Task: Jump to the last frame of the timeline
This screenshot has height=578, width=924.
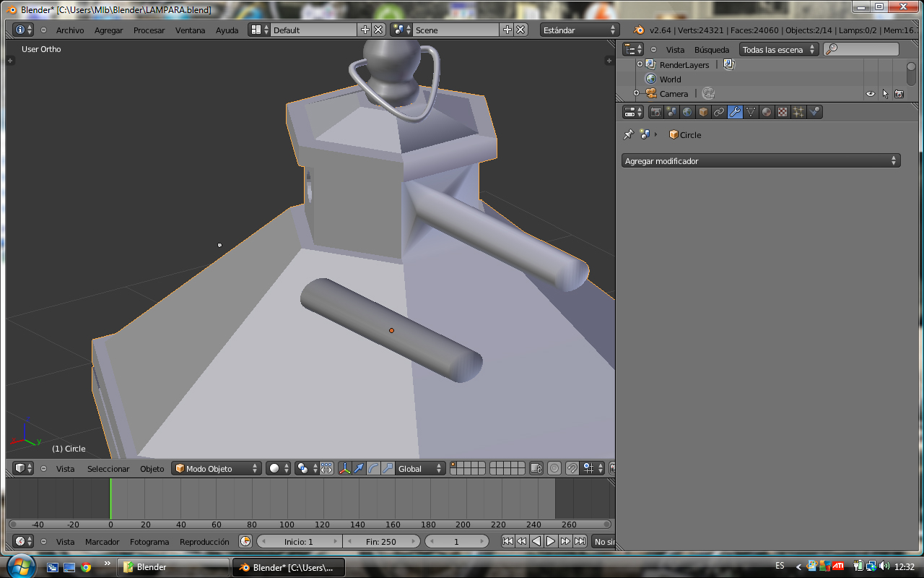Action: pos(580,541)
